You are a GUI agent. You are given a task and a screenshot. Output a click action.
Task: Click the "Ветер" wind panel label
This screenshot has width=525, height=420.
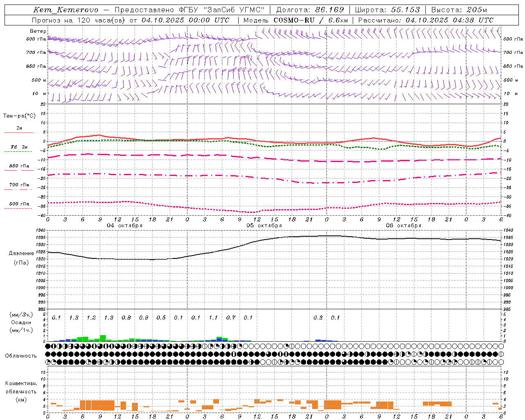coord(38,31)
